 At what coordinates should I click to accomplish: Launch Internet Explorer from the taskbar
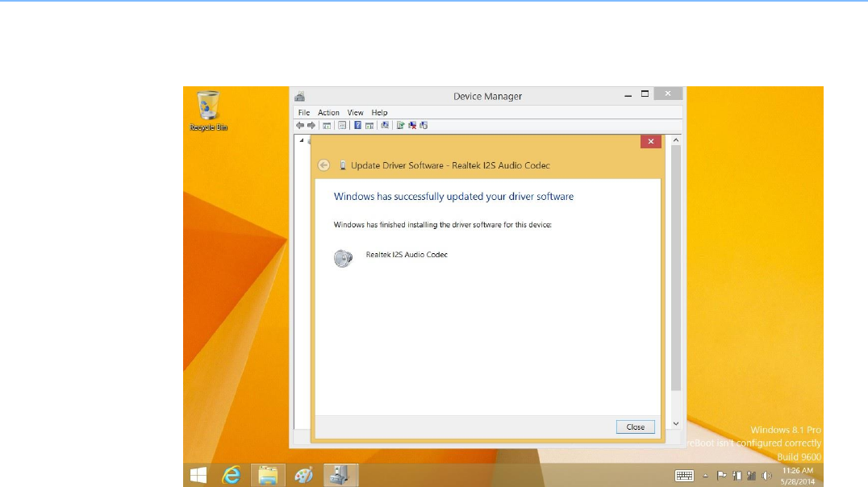pyautogui.click(x=232, y=476)
